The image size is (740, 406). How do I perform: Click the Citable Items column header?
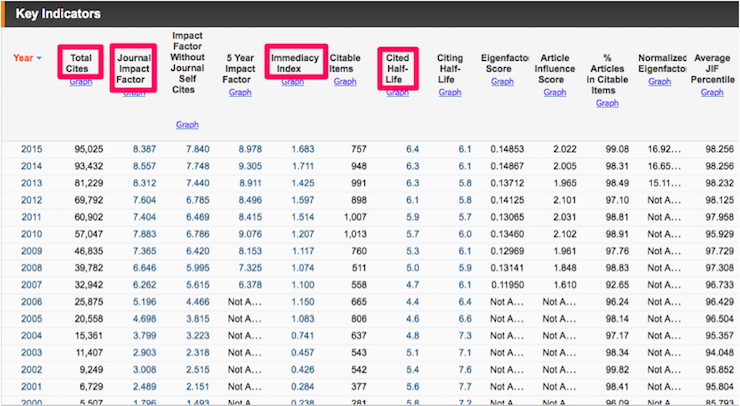[345, 63]
